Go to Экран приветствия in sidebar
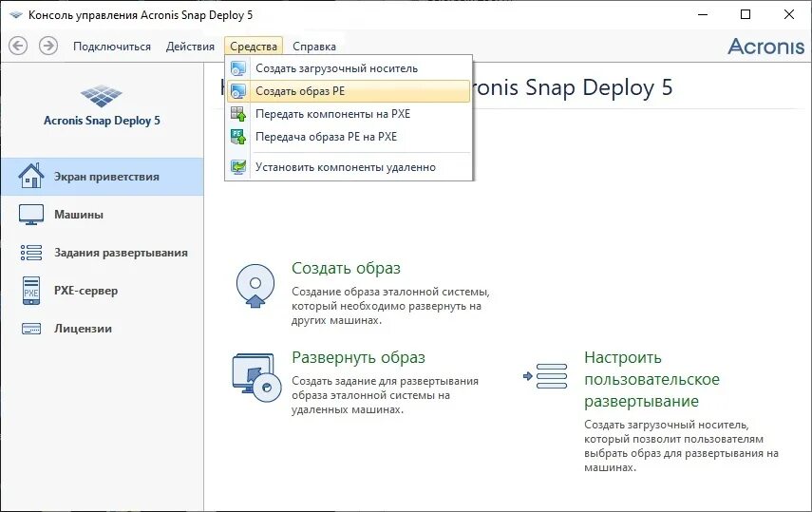 point(102,177)
